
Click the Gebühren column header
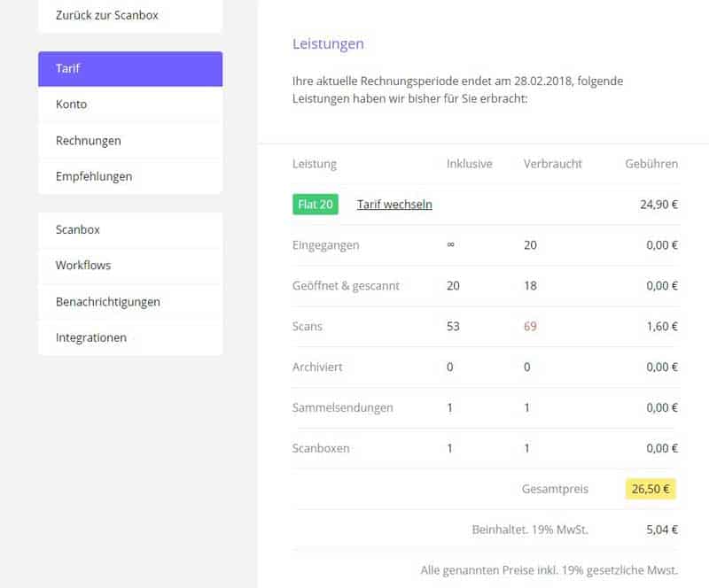coord(651,164)
